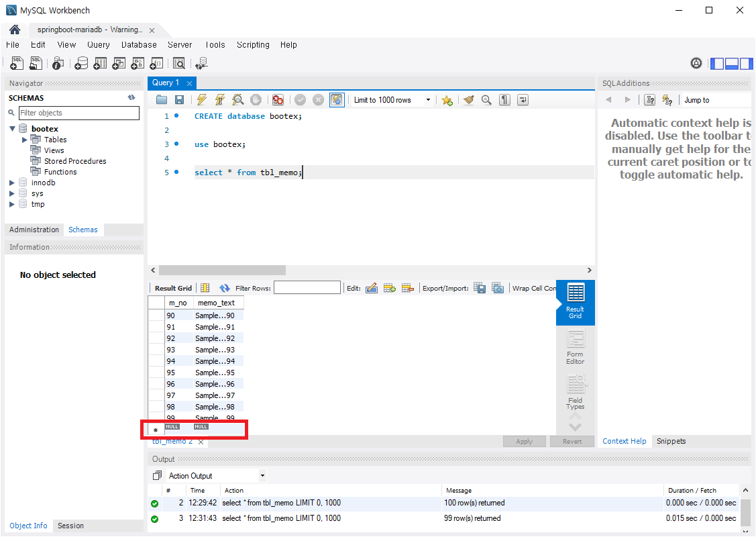Open the home screen tab icon
The image size is (756, 537).
click(15, 30)
